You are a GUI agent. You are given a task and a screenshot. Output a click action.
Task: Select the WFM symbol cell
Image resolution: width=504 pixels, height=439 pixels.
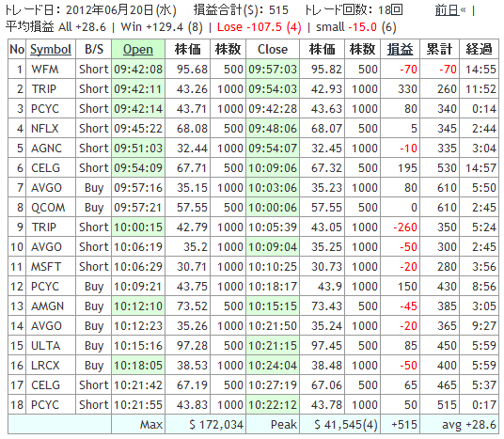[45, 70]
